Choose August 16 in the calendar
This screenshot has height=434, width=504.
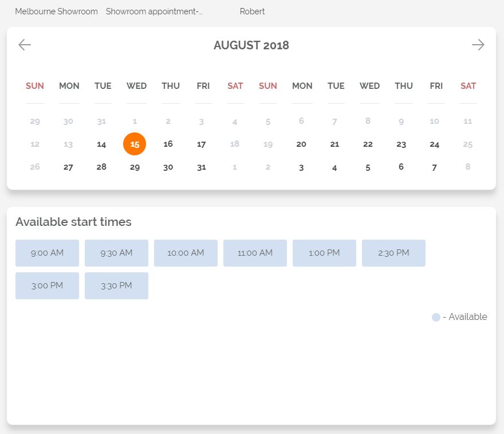(x=168, y=144)
